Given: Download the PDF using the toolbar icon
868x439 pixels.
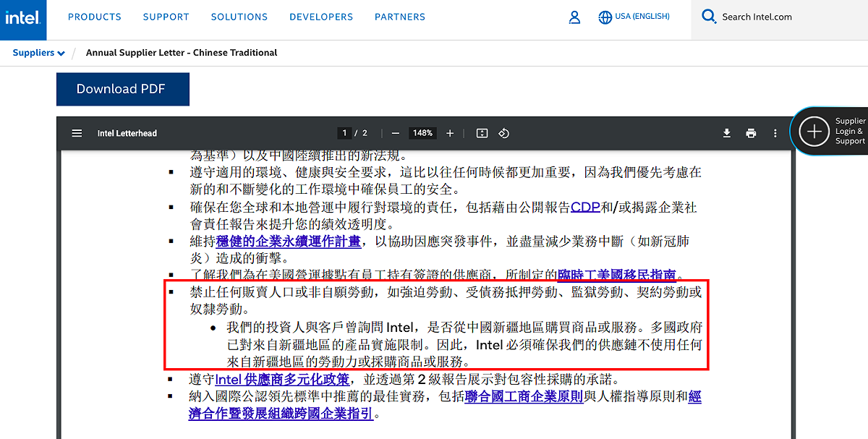Looking at the screenshot, I should [727, 133].
